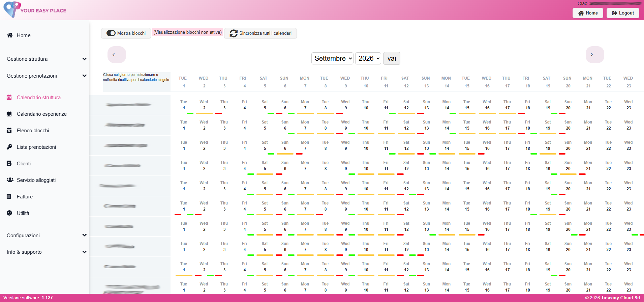This screenshot has width=644, height=302.
Task: Click the Logout button
Action: point(623,13)
